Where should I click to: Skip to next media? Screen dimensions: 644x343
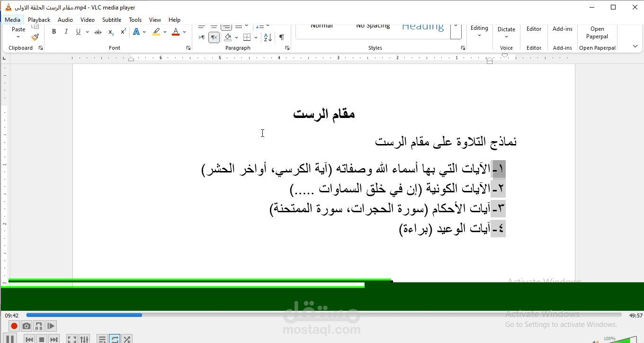[x=54, y=339]
